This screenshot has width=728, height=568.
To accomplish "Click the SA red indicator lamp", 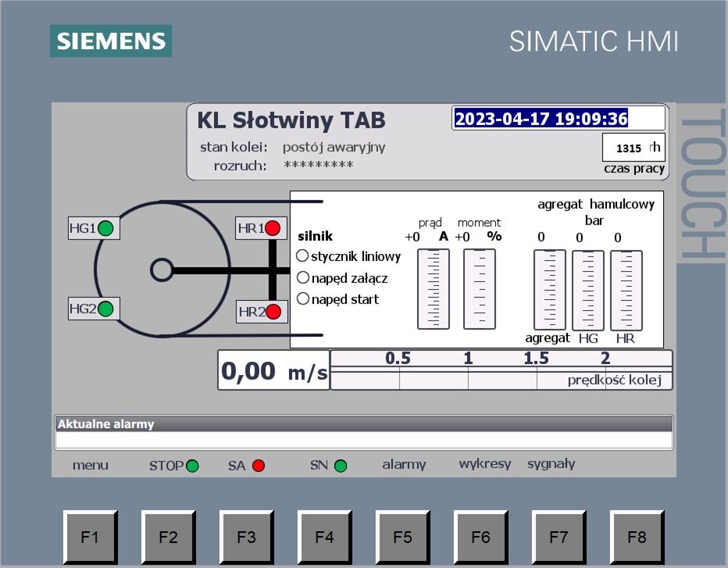I will (x=258, y=466).
